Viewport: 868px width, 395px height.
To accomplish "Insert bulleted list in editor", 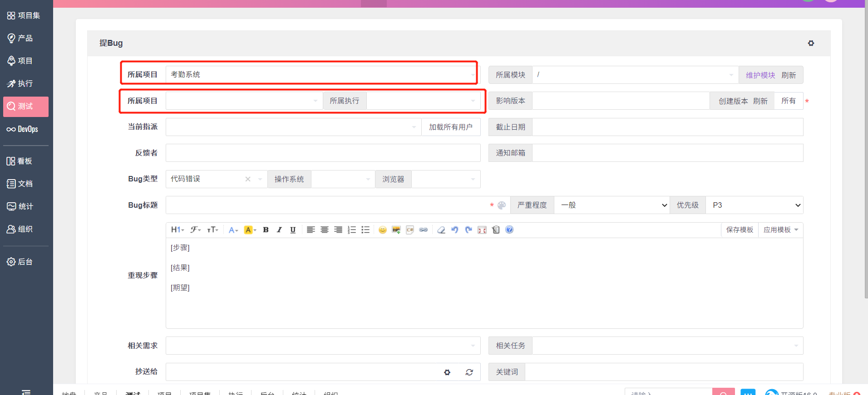I will [x=365, y=230].
